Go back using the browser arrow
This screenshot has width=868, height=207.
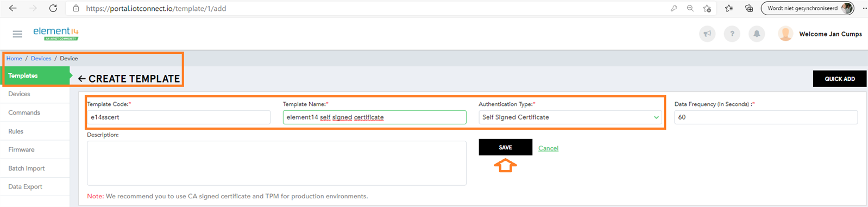click(13, 8)
